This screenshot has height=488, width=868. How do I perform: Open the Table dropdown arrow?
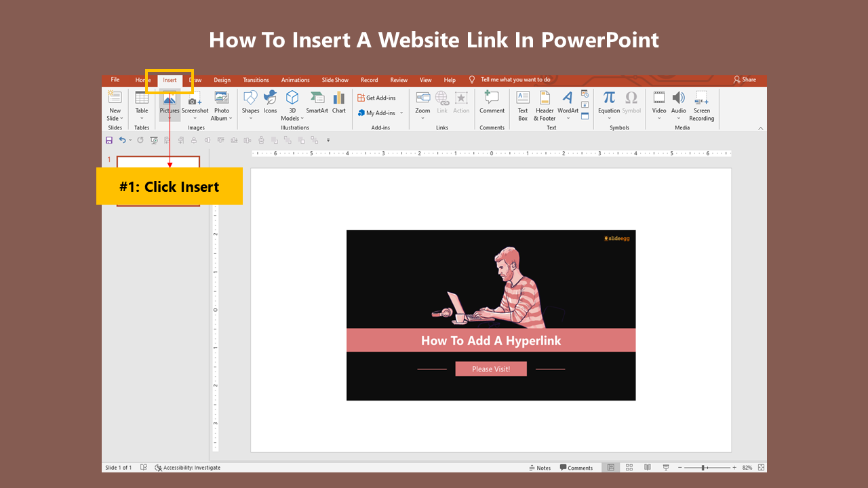point(142,119)
